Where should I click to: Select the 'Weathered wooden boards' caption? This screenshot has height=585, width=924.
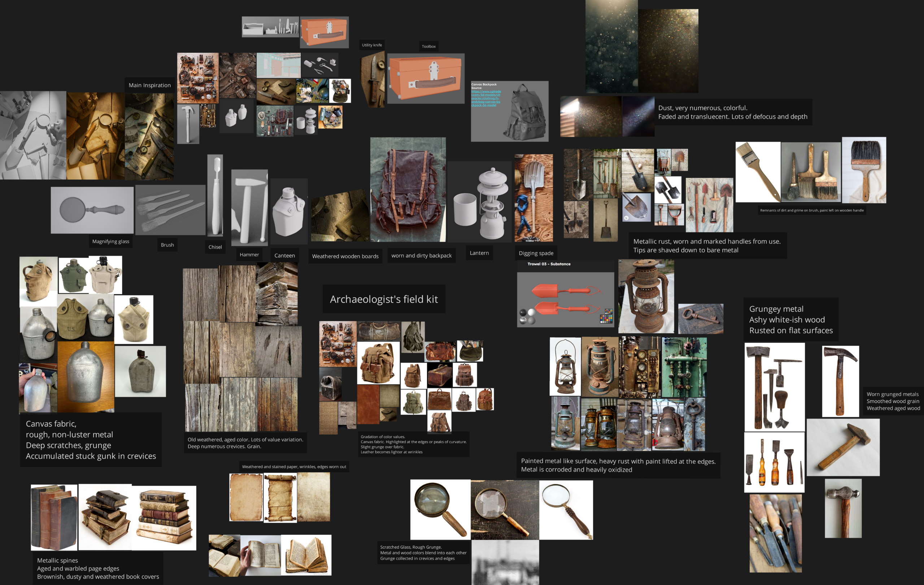pos(345,256)
